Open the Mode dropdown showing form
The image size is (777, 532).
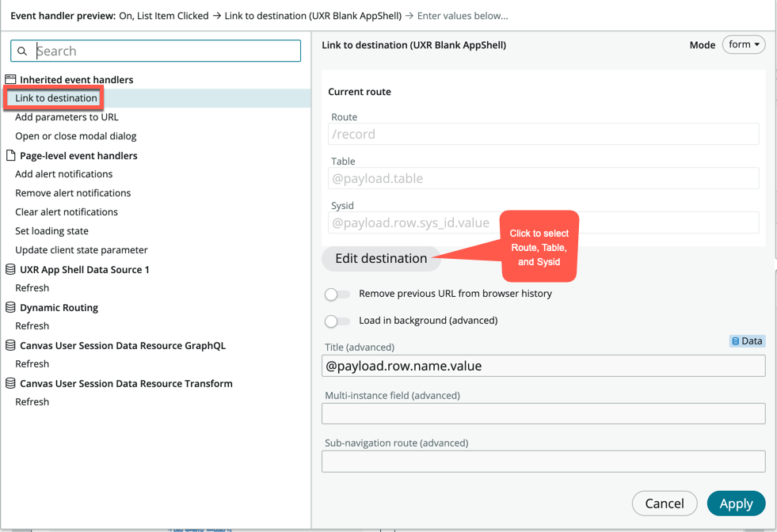[743, 44]
